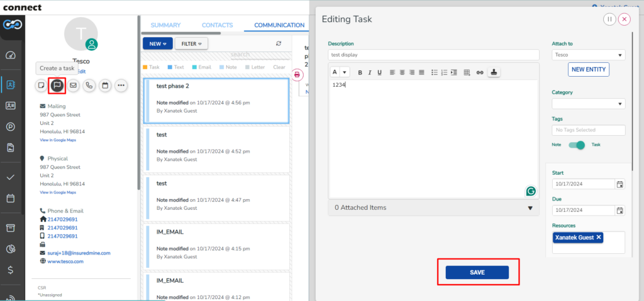The width and height of the screenshot is (644, 301).
Task: Open the contacts book icon in sidebar
Action: (11, 85)
